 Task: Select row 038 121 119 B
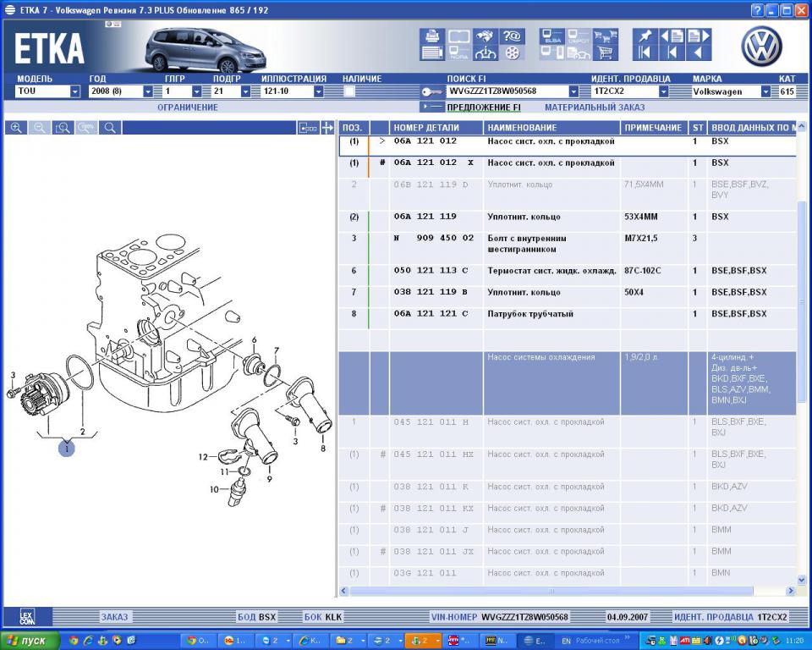click(568, 297)
